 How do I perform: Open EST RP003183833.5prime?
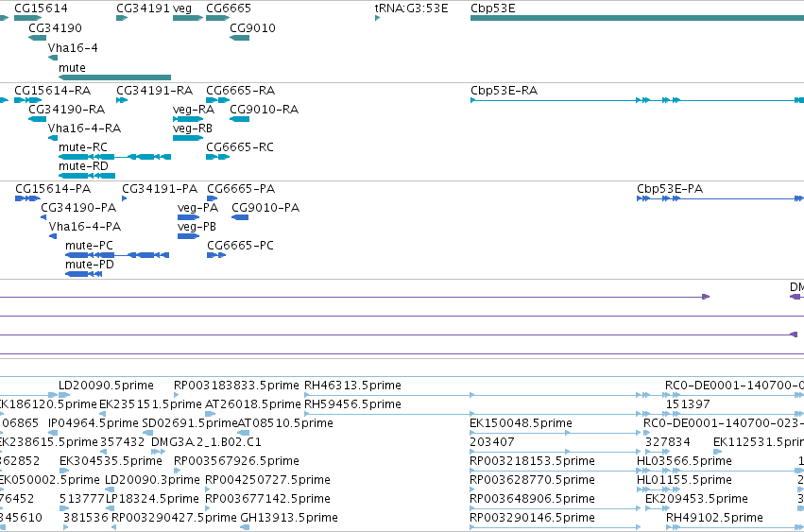236,386
